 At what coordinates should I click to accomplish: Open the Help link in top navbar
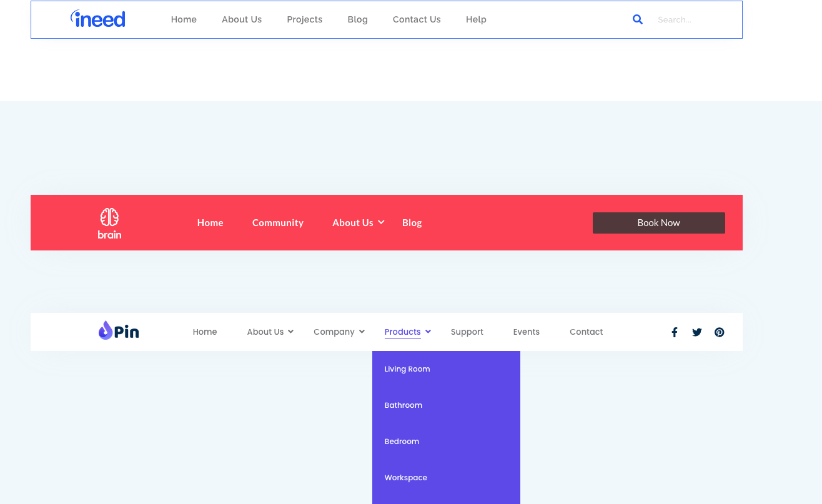coord(476,19)
